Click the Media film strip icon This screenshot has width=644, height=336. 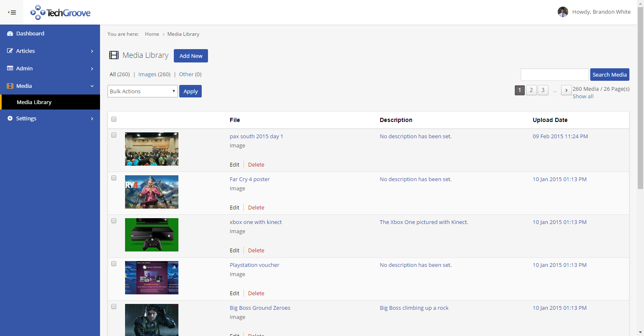tap(10, 86)
